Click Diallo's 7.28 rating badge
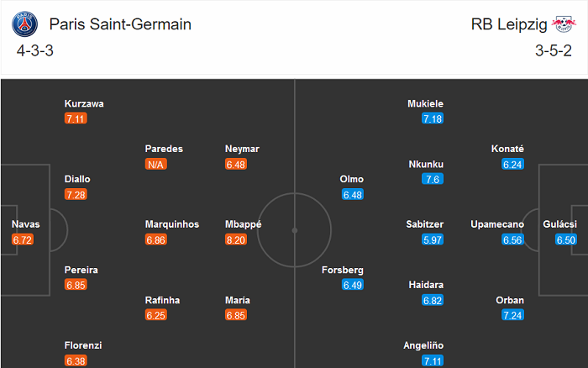This screenshot has height=368, width=588. click(76, 194)
